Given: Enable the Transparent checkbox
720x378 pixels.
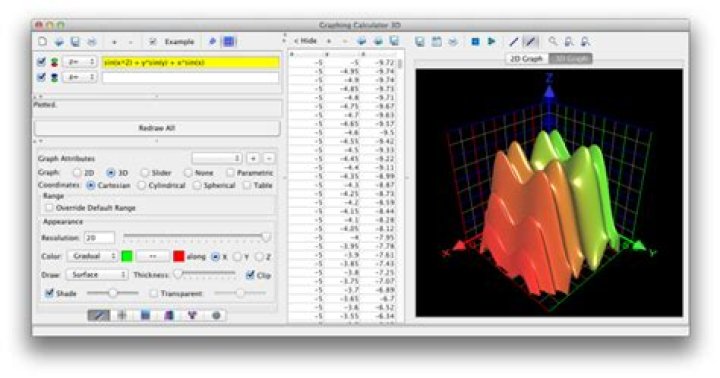Looking at the screenshot, I should pos(154,293).
